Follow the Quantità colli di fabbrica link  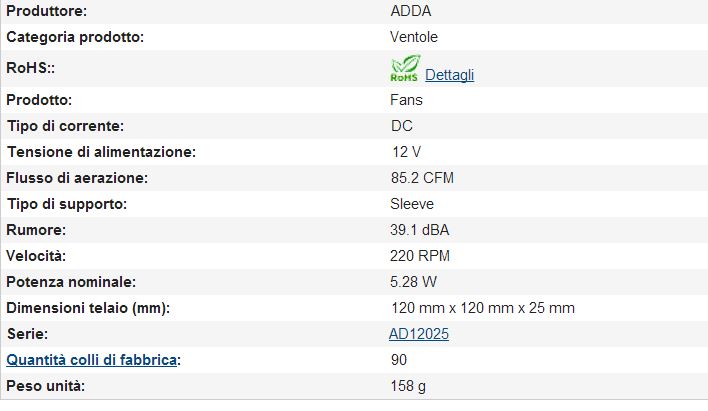point(92,360)
